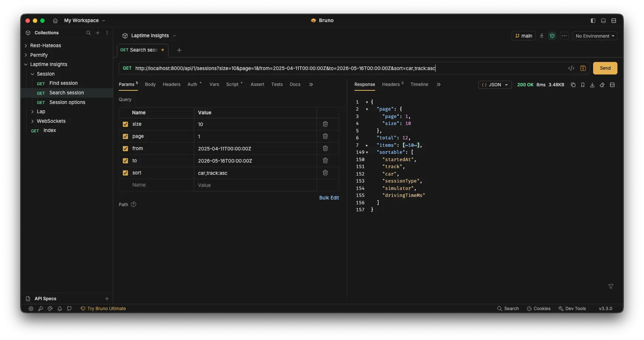Click the home icon next to My Workspace

tap(55, 21)
